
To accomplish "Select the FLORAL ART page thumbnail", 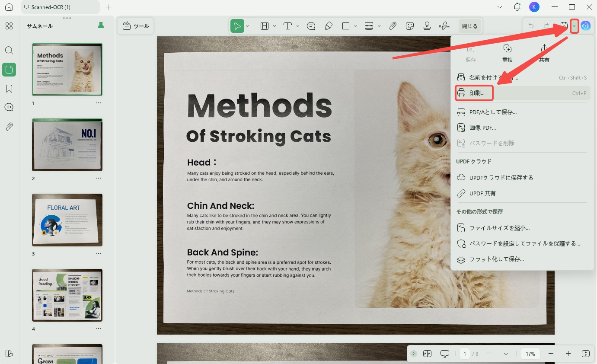I will (x=67, y=220).
